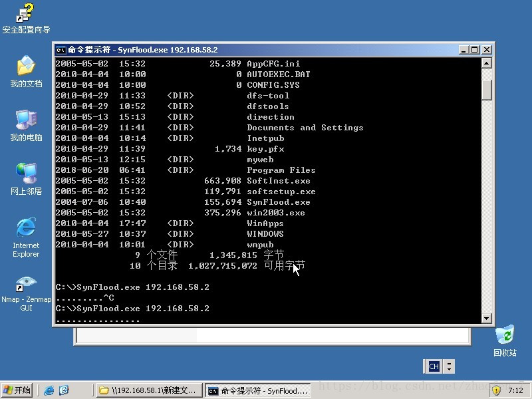This screenshot has width=532, height=399.
Task: Click Internet Explorer quick launch icon
Action: coord(49,390)
